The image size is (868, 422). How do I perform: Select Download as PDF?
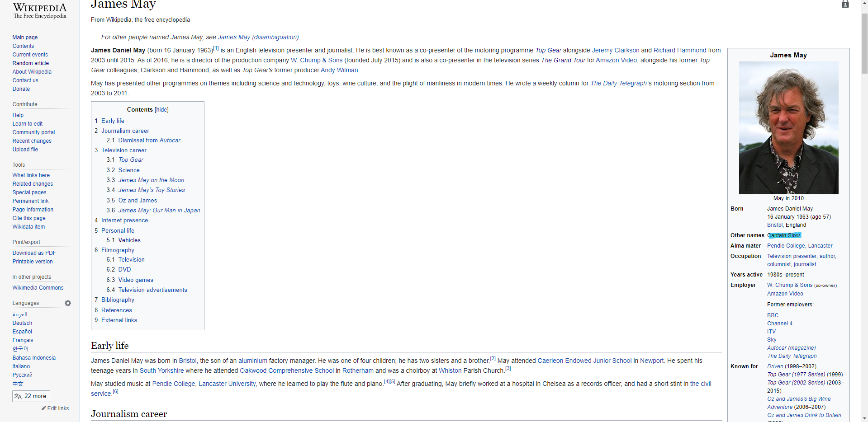34,253
